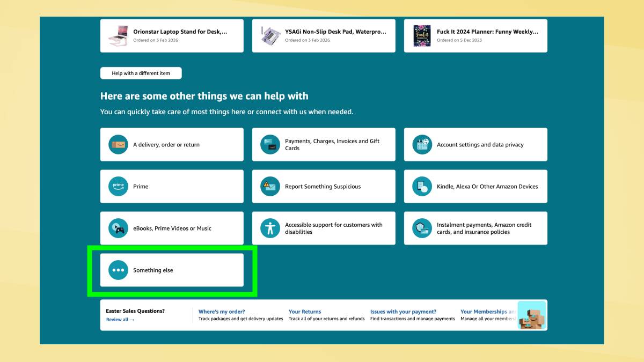Select the YSAGi Desk Pad order thumbnail
Screen dimensions: 644x362
(270, 36)
